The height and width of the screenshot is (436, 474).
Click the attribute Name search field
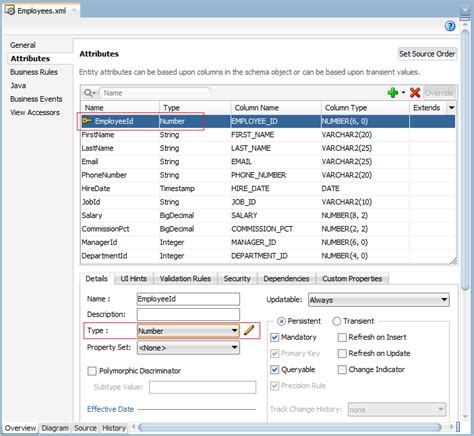click(155, 93)
